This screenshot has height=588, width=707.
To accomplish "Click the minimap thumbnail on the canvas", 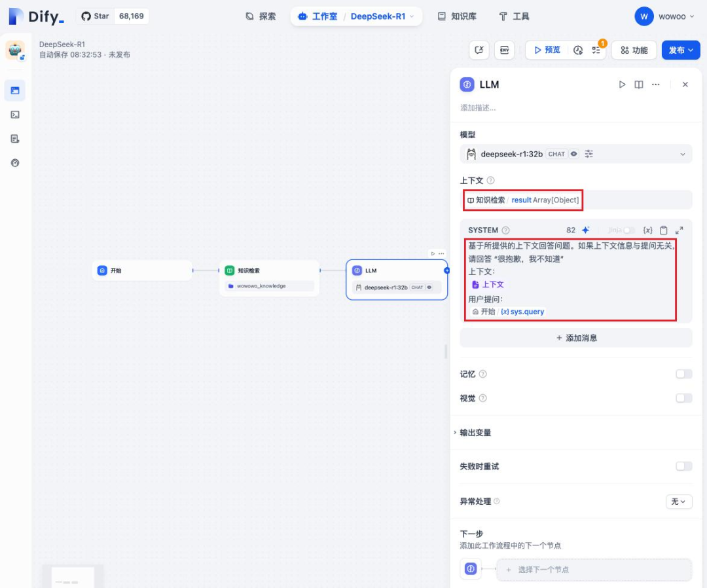I will click(x=73, y=576).
